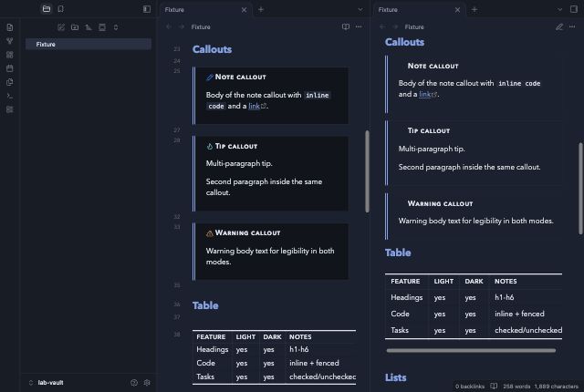Open more options in right pane
The width and height of the screenshot is (584, 392).
[x=572, y=26]
